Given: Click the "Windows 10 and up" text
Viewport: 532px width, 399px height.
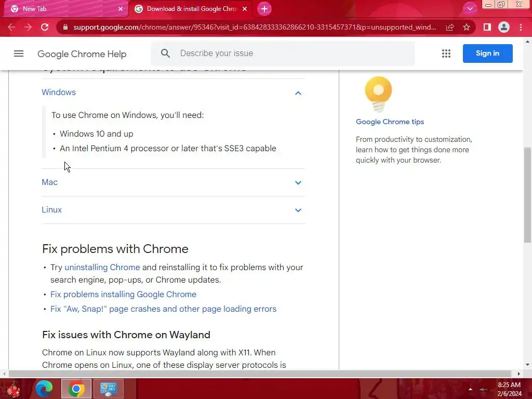Looking at the screenshot, I should pyautogui.click(x=96, y=134).
